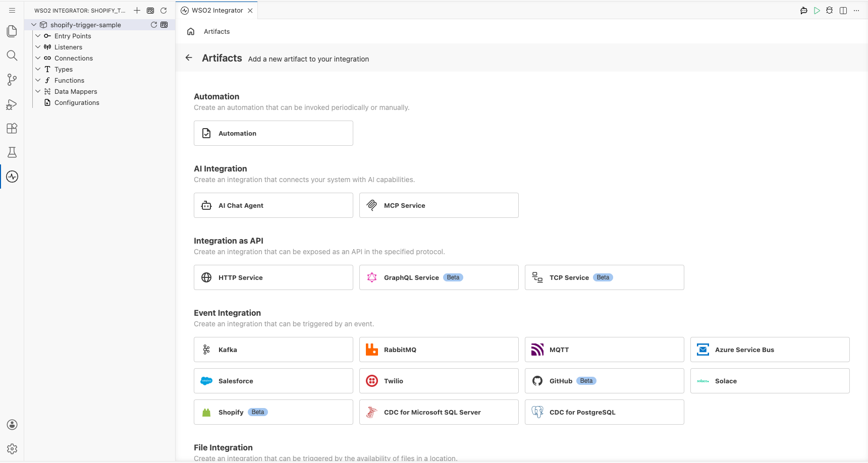
Task: Open the editor more actions ellipsis
Action: coord(856,11)
